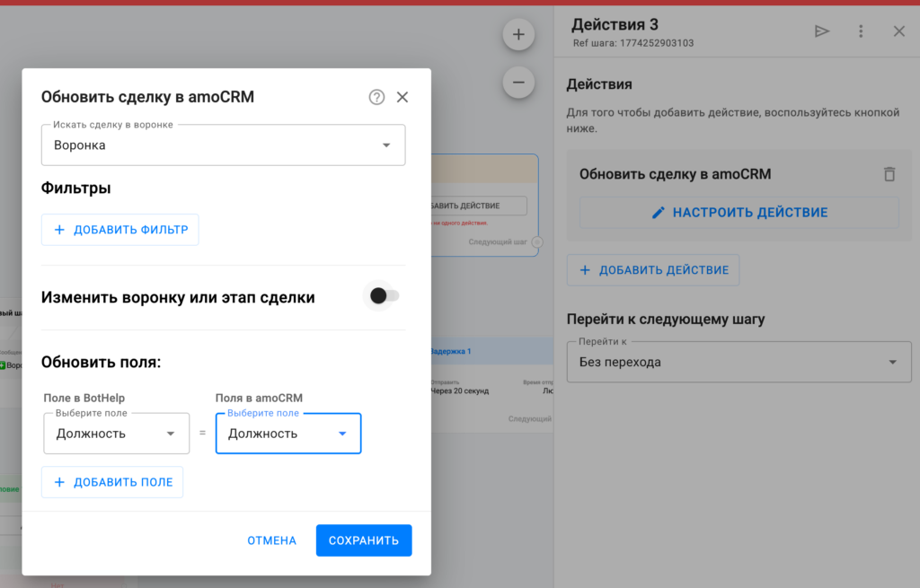The height and width of the screenshot is (588, 920).
Task: Open the three-dot more options menu
Action: pos(861,31)
